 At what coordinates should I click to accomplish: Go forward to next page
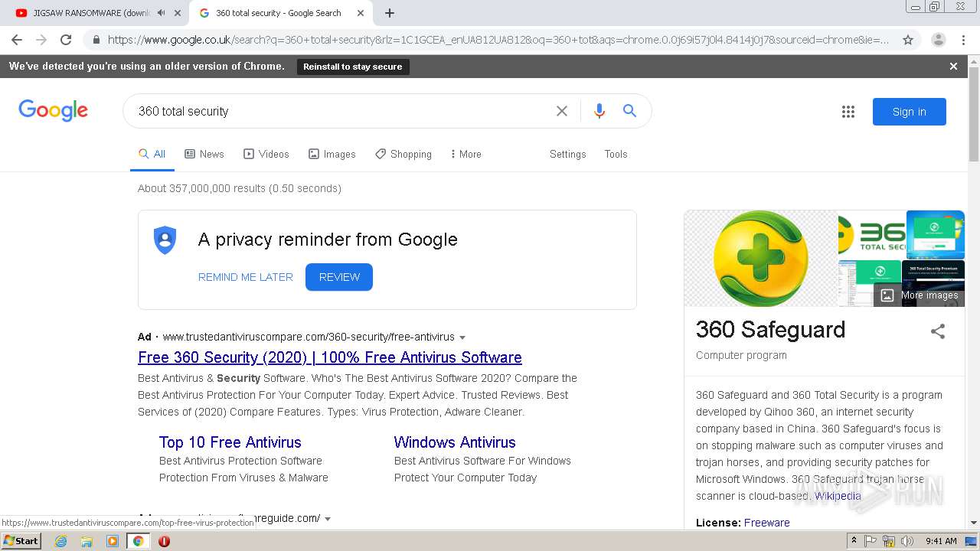pos(41,40)
